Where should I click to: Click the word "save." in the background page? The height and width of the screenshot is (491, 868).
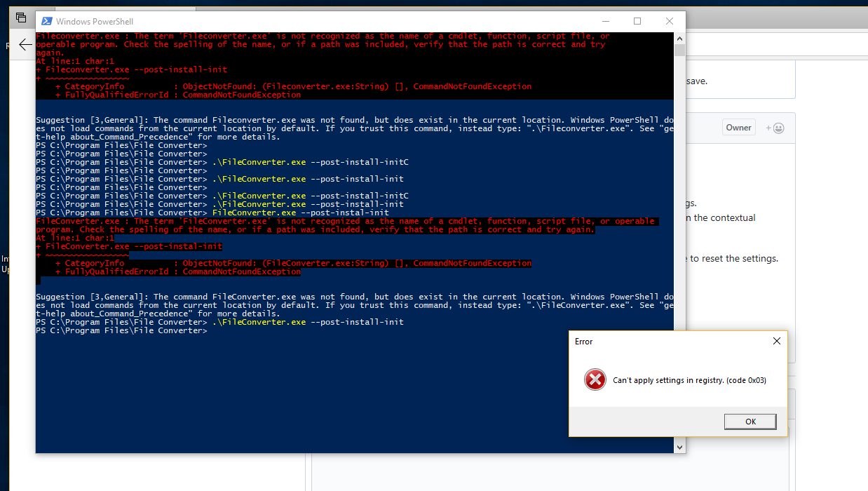pyautogui.click(x=697, y=81)
